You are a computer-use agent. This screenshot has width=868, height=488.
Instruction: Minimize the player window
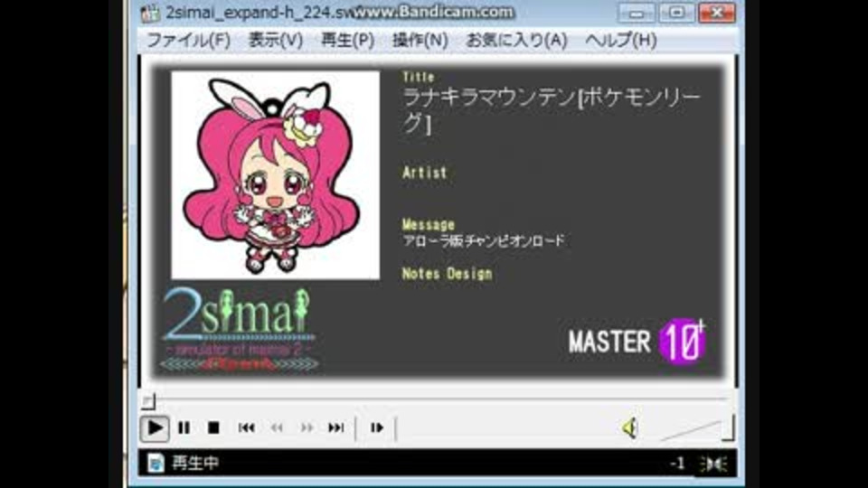637,13
